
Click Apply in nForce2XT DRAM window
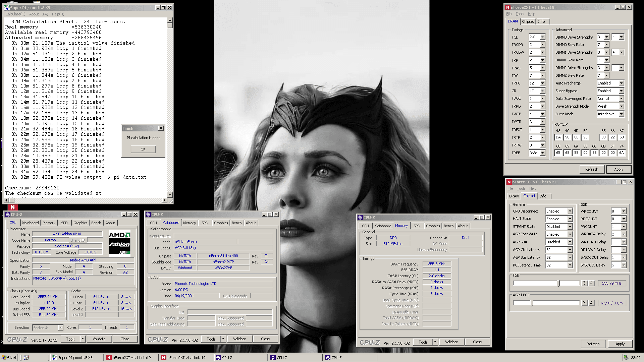pos(619,169)
